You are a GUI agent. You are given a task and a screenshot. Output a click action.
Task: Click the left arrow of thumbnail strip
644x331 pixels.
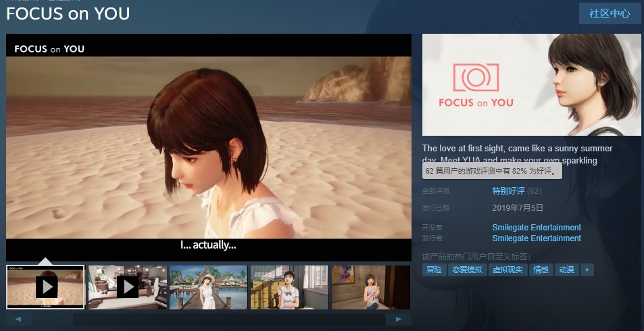pyautogui.click(x=19, y=319)
